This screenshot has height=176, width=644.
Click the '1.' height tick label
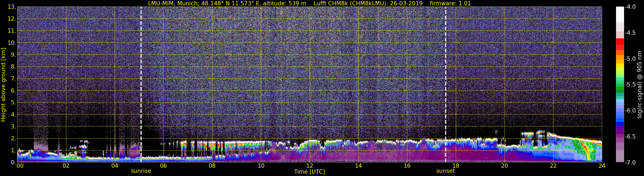tap(13, 150)
